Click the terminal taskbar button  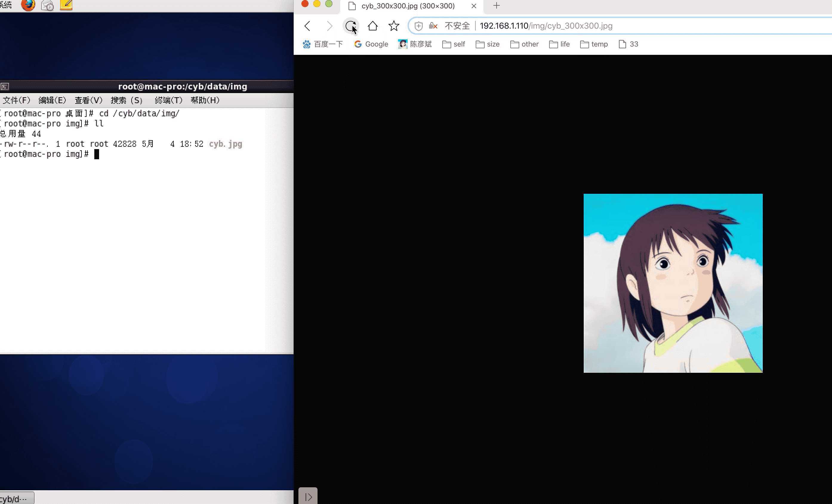pyautogui.click(x=17, y=498)
